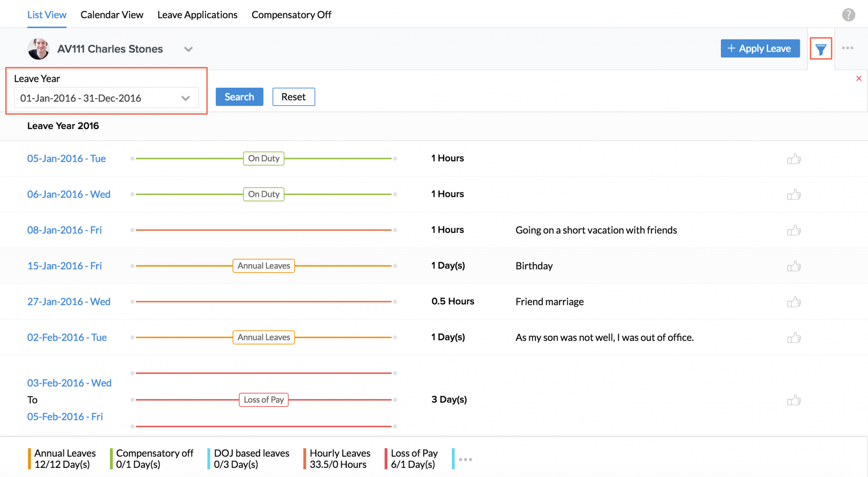Click Charles Stones profile avatar
The height and width of the screenshot is (477, 868).
[38, 49]
